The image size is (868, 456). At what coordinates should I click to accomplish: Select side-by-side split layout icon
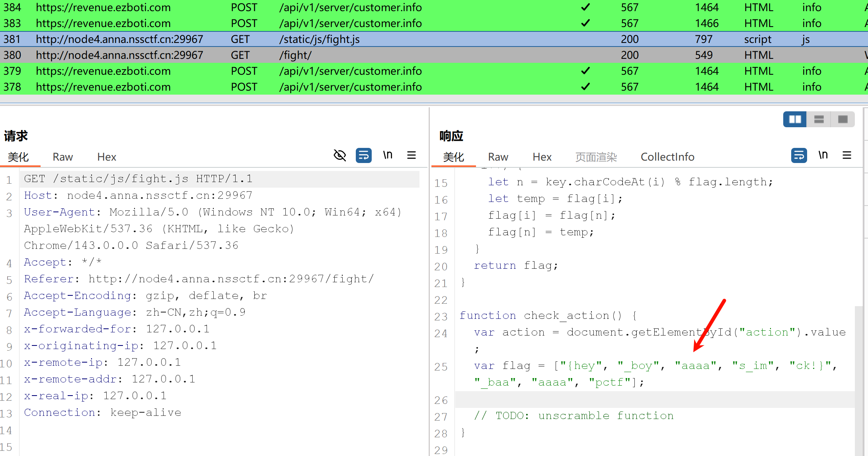pos(795,119)
